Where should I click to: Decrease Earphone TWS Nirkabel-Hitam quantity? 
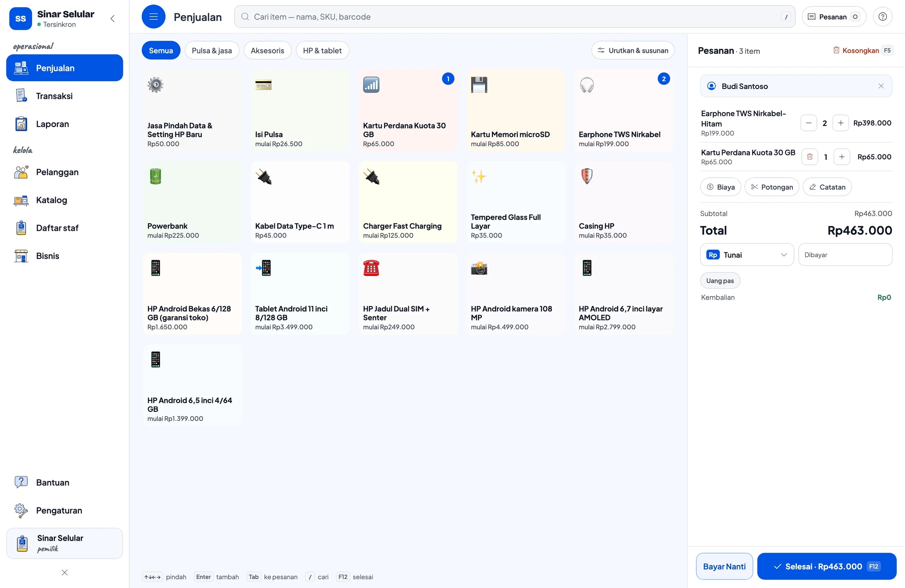tap(808, 123)
